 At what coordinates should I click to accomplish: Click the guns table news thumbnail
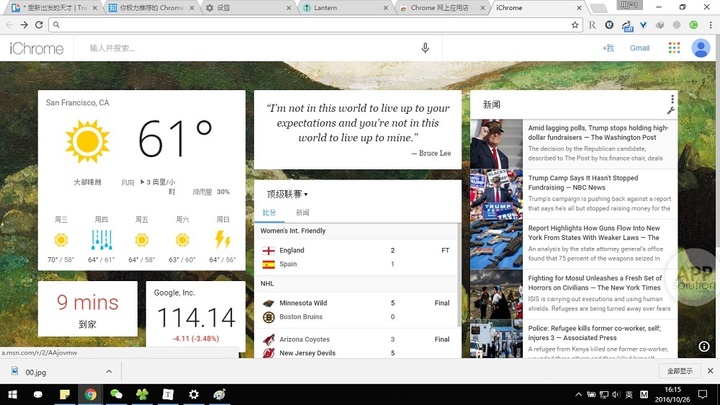[496, 244]
